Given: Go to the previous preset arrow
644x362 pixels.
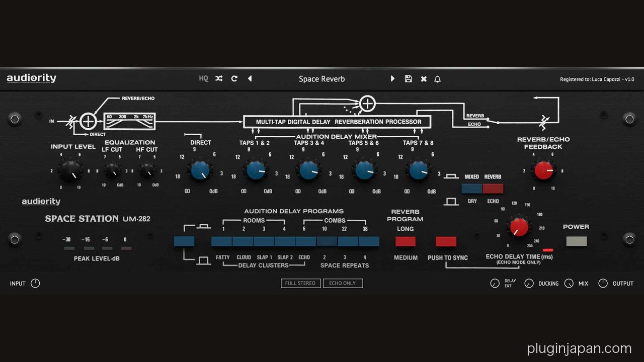Looking at the screenshot, I should [250, 78].
